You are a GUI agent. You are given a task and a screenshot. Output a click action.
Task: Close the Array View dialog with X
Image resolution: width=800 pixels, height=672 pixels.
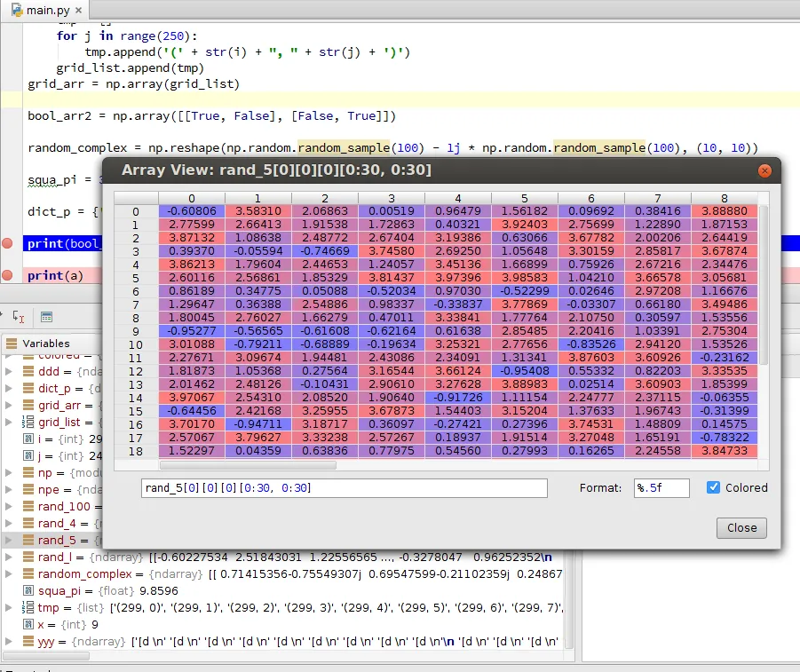[x=764, y=170]
